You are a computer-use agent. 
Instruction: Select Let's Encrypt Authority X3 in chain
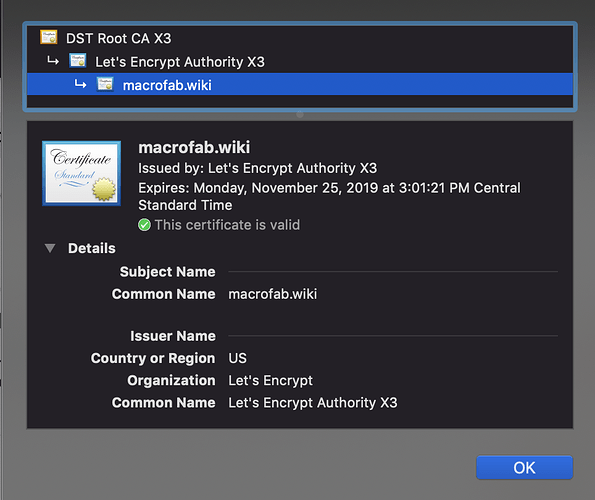[300, 61]
